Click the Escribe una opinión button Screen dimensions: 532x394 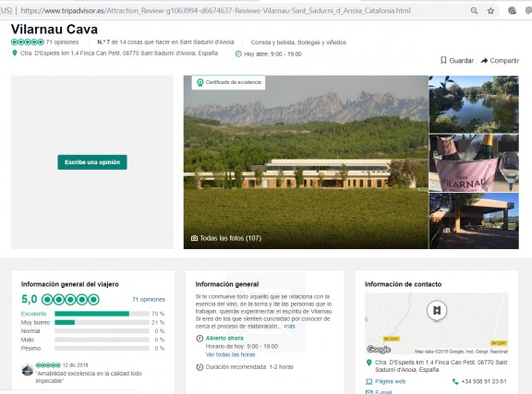(x=92, y=162)
